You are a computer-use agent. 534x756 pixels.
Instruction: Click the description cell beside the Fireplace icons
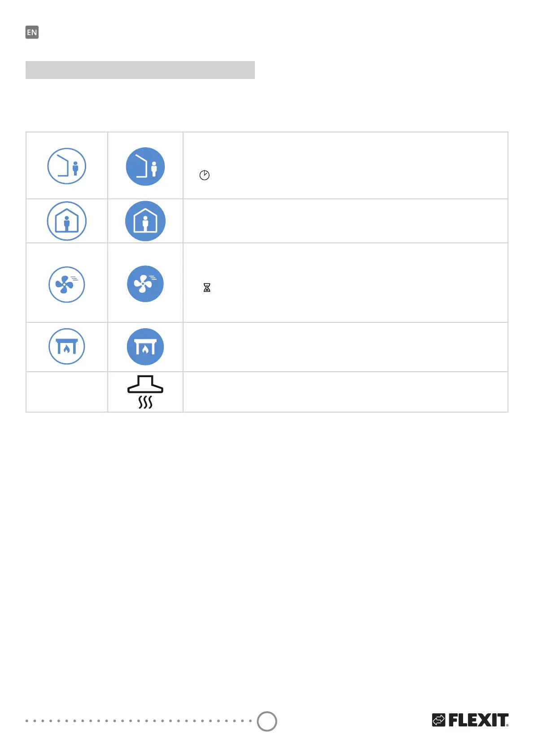(x=346, y=347)
